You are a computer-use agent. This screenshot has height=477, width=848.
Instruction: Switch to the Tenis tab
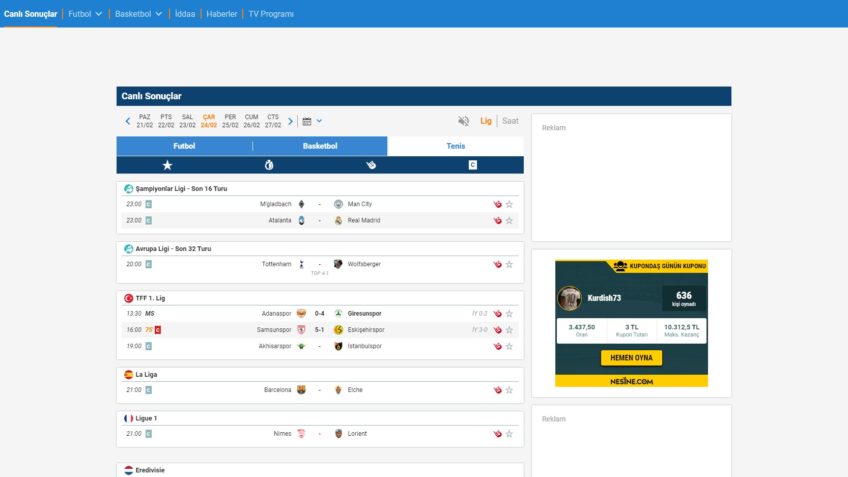tap(455, 146)
